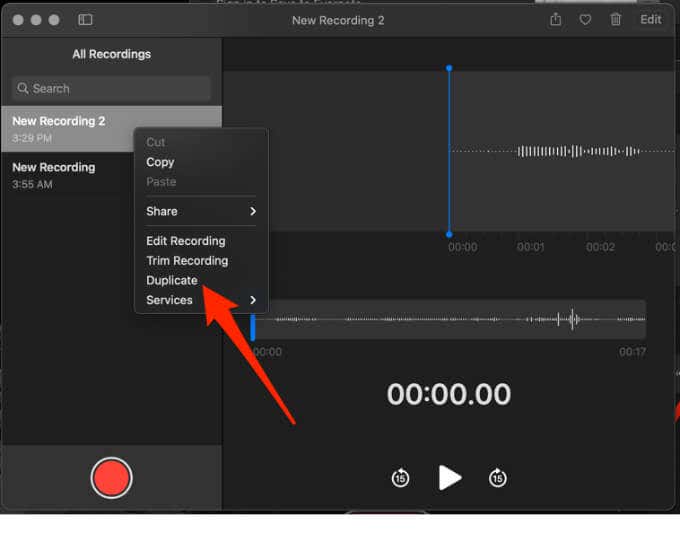Viewport: 680px width, 533px height.
Task: Mark recording as favorite with heart icon
Action: [x=586, y=20]
